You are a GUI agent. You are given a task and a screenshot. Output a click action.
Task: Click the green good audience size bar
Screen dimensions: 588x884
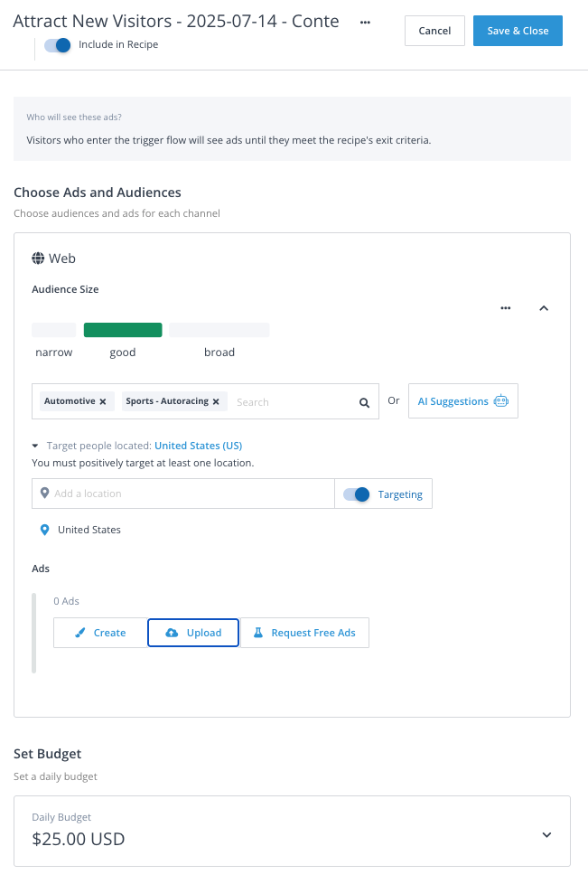pyautogui.click(x=123, y=330)
